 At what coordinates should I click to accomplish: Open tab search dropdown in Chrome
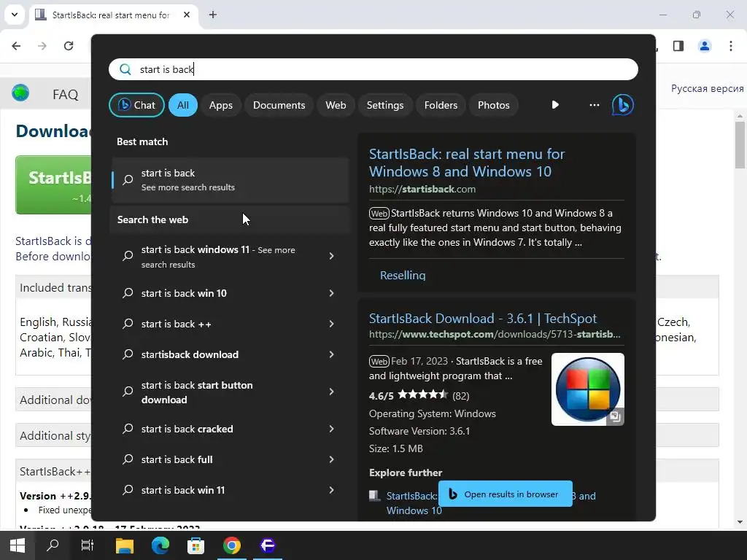(x=15, y=15)
